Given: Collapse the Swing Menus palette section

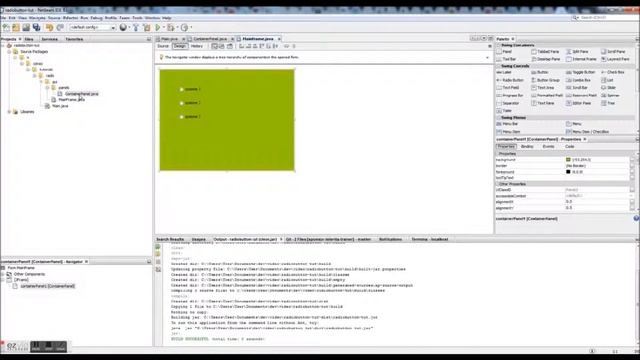Looking at the screenshot, I should (x=499, y=118).
